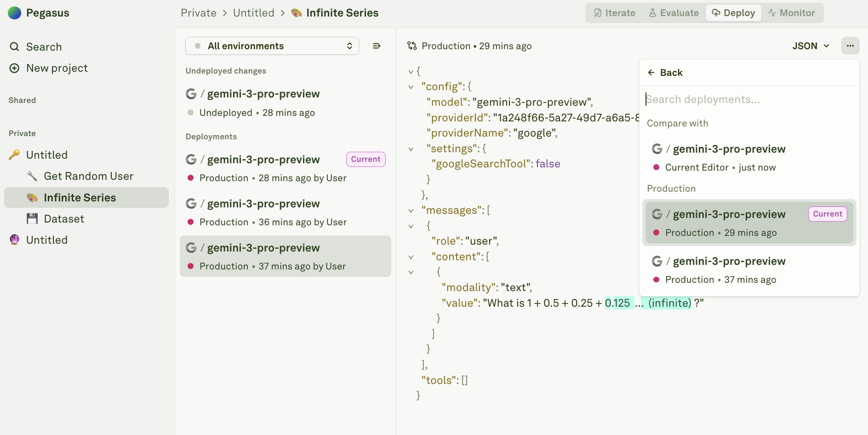Collapse the first message object

(411, 226)
